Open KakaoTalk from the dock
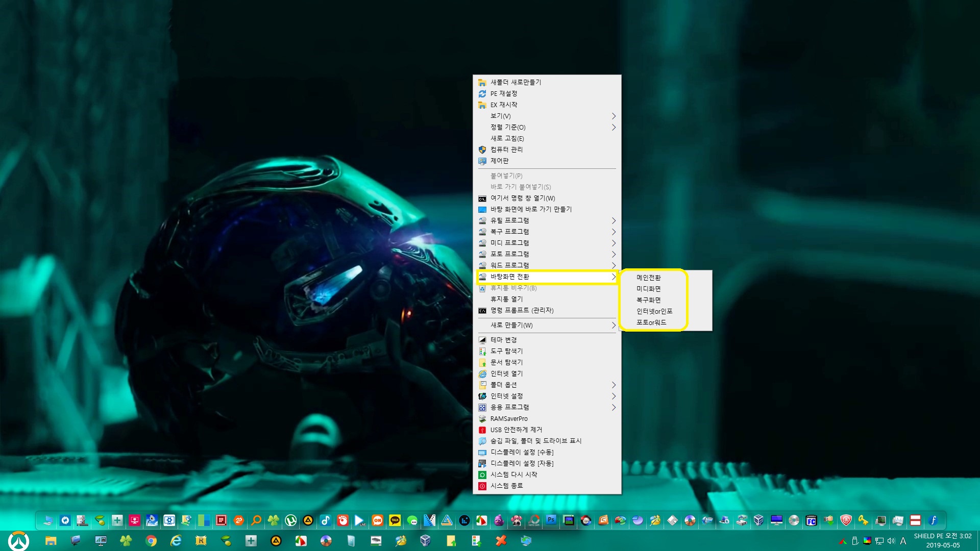 pyautogui.click(x=395, y=520)
